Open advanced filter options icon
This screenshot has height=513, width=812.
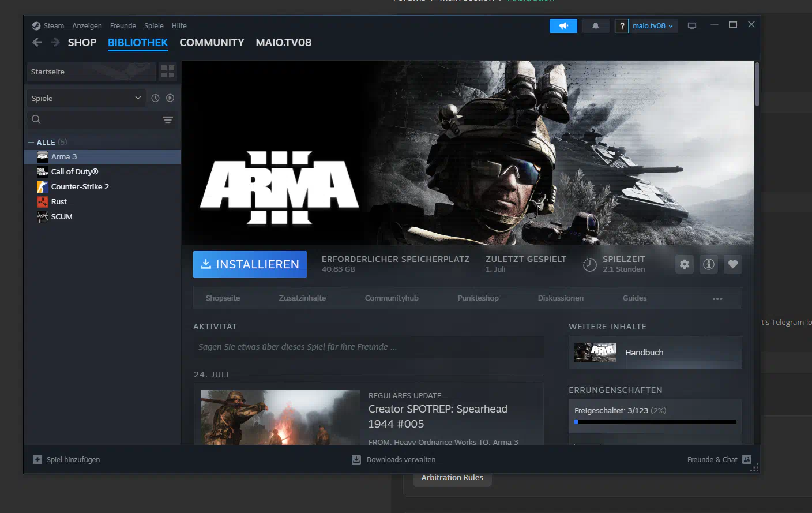pos(168,120)
